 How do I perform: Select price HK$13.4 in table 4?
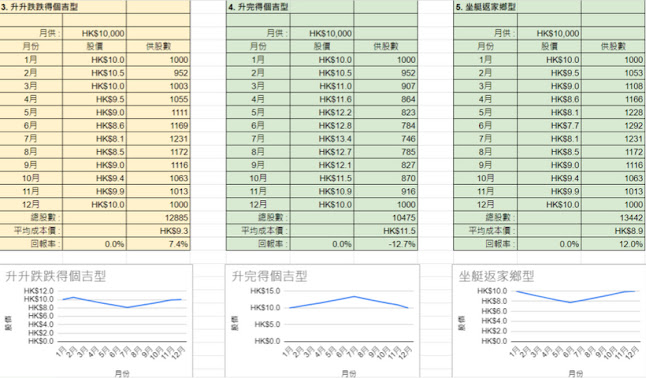322,139
